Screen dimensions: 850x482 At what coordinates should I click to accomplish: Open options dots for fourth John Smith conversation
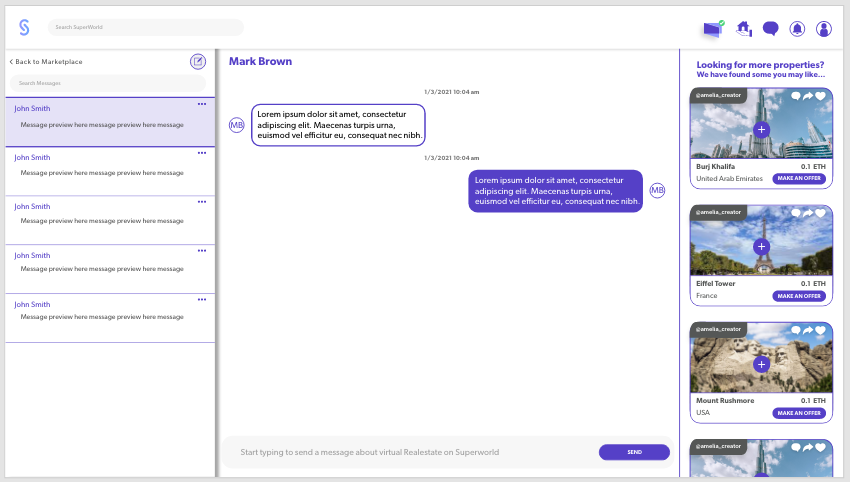(202, 250)
